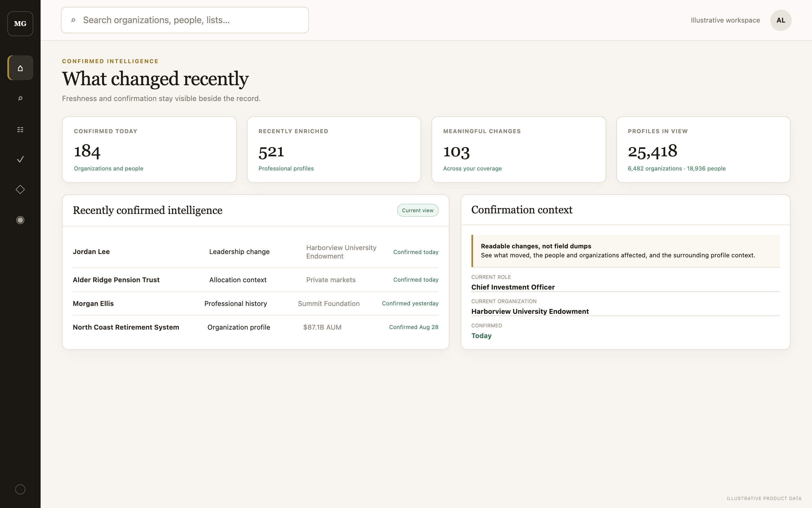Select Alder Ridge Pension Trust row name
This screenshot has width=812, height=508.
(116, 280)
